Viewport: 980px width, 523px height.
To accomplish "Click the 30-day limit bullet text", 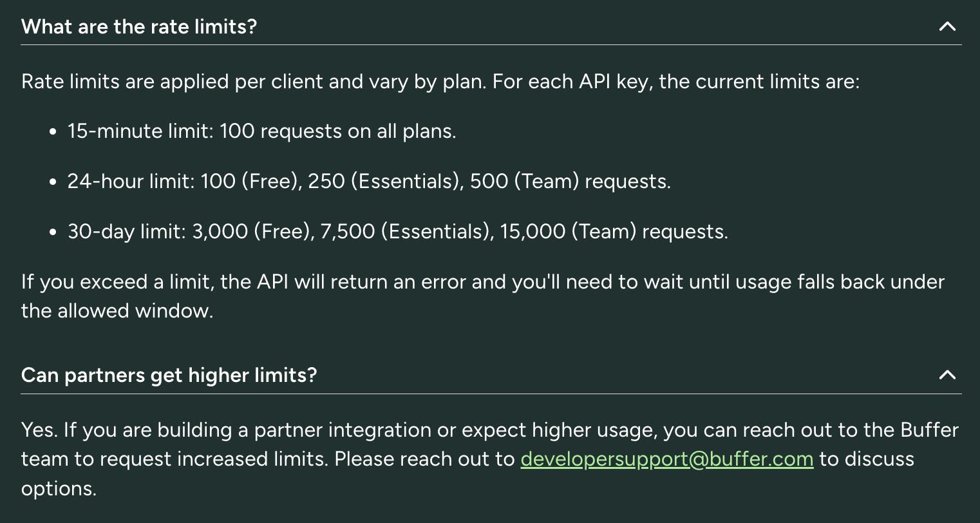I will (398, 232).
